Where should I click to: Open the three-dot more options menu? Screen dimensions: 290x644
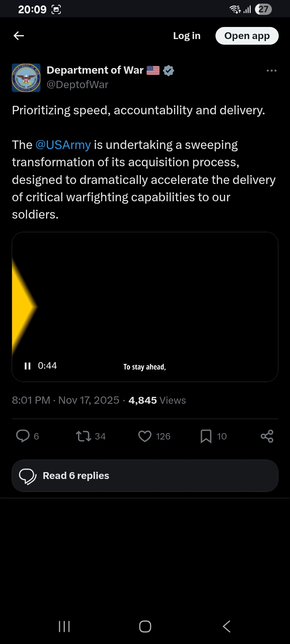271,71
